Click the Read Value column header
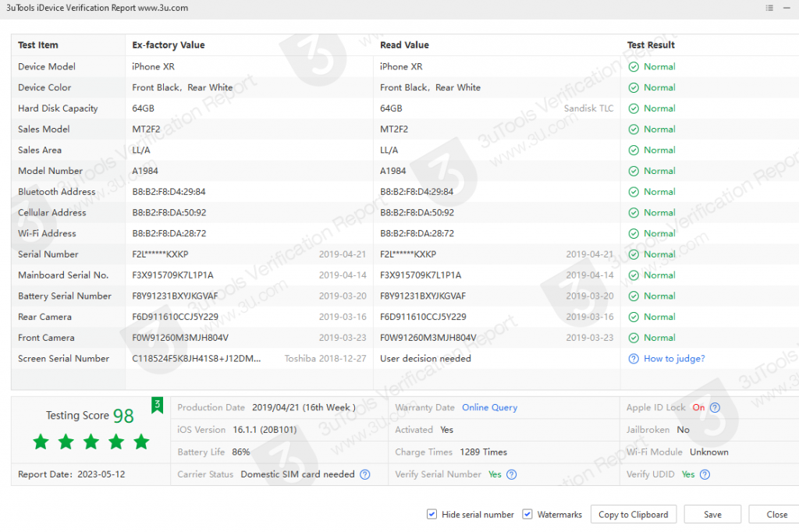This screenshot has width=799, height=532. coord(405,44)
